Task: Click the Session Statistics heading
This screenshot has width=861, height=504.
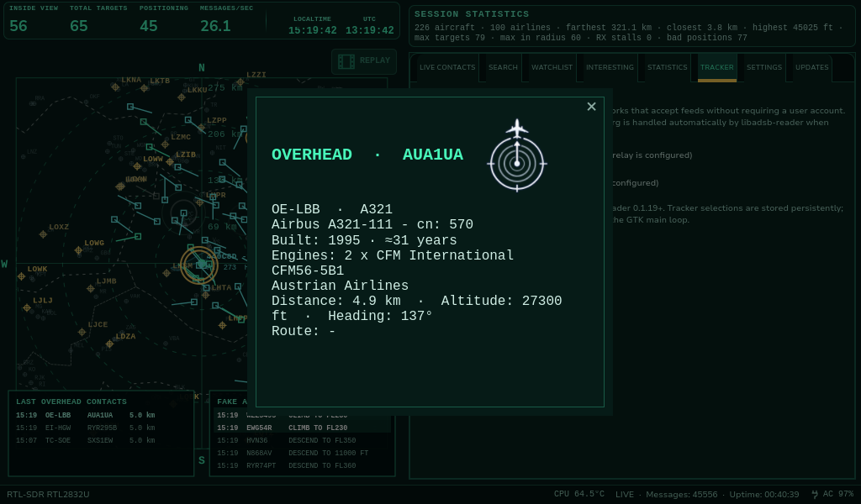Action: [472, 14]
